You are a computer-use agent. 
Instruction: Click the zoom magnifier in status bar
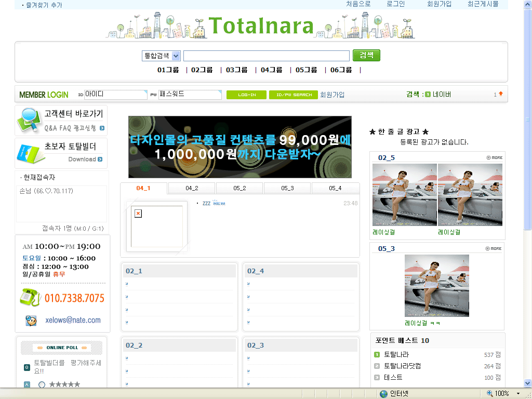tap(489, 393)
